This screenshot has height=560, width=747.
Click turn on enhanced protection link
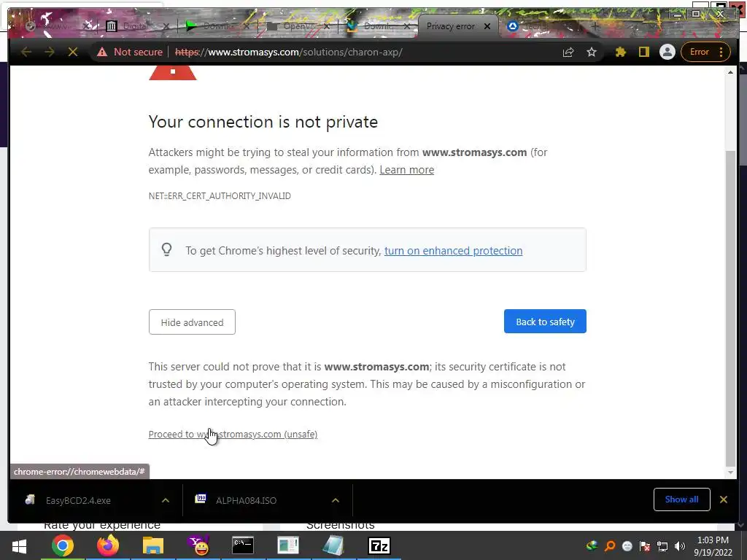453,251
